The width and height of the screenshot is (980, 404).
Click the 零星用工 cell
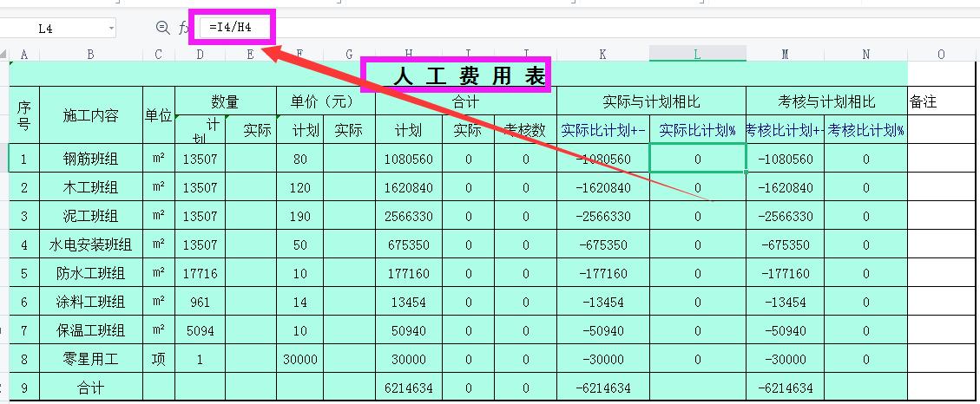(90, 359)
